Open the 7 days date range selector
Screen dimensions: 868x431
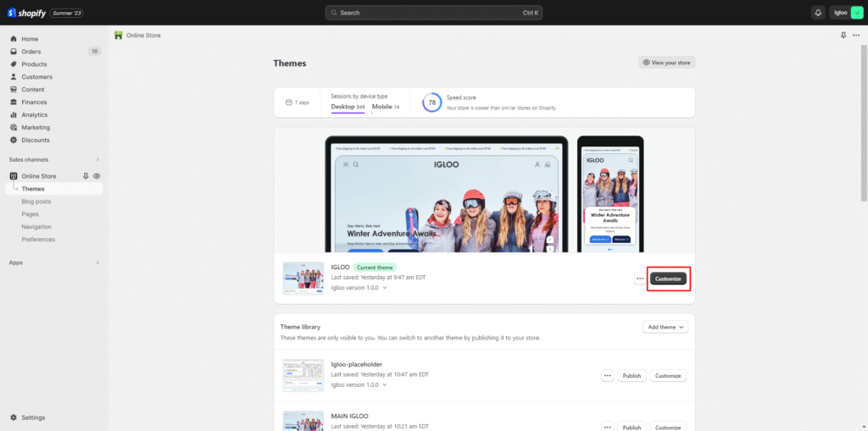(298, 102)
